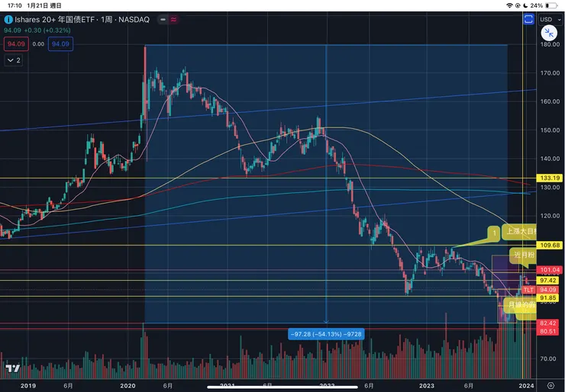This screenshot has width=565, height=392.
Task: Tap the pink wave indicator icon
Action: (175, 19)
